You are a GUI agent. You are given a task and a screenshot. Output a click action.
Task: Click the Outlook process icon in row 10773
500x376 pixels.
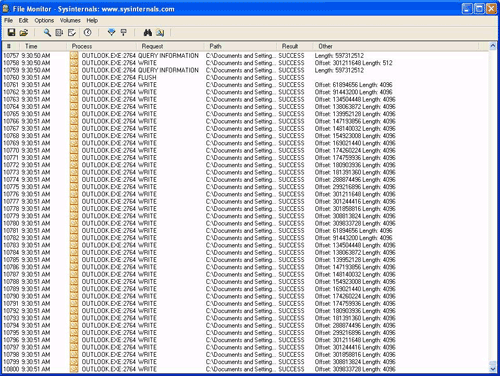(74, 172)
